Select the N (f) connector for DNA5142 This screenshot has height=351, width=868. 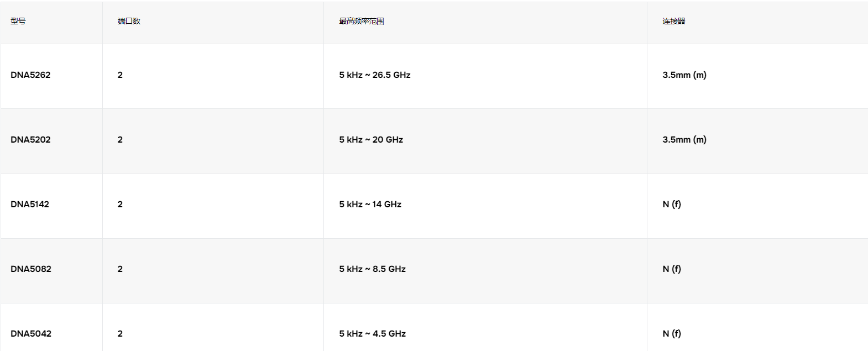[672, 205]
